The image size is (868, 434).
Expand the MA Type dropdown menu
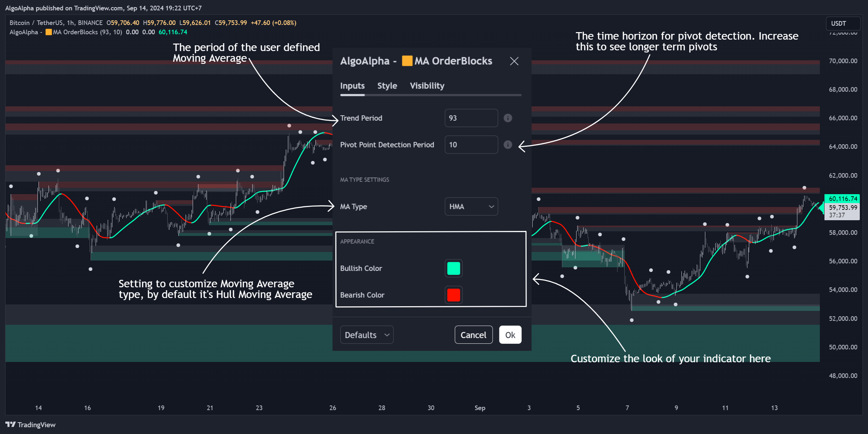pos(471,207)
